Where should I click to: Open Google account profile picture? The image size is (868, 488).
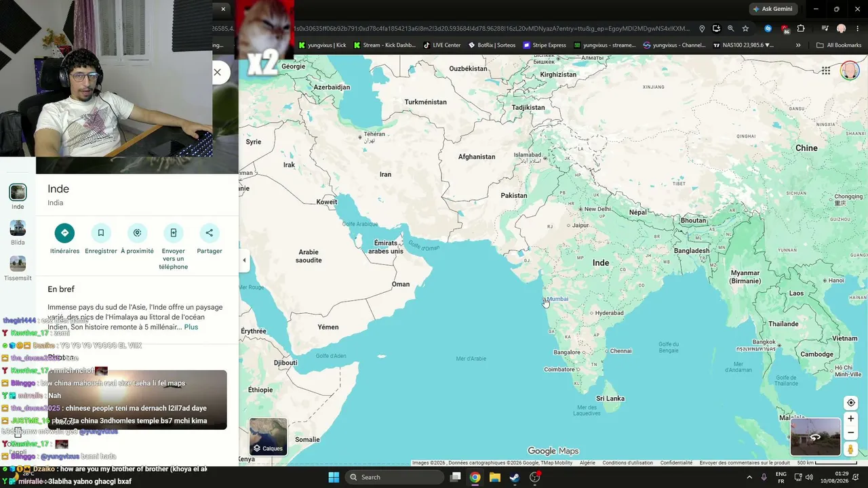[x=849, y=70]
